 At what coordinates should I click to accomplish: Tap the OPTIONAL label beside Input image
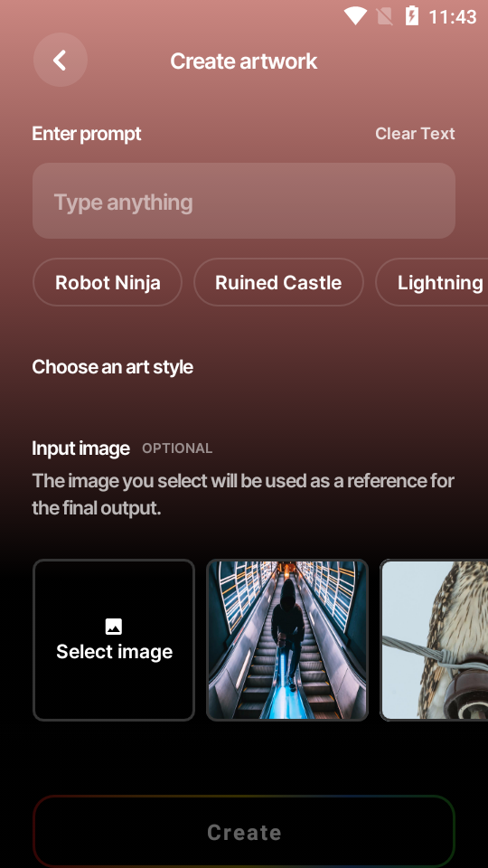177,448
